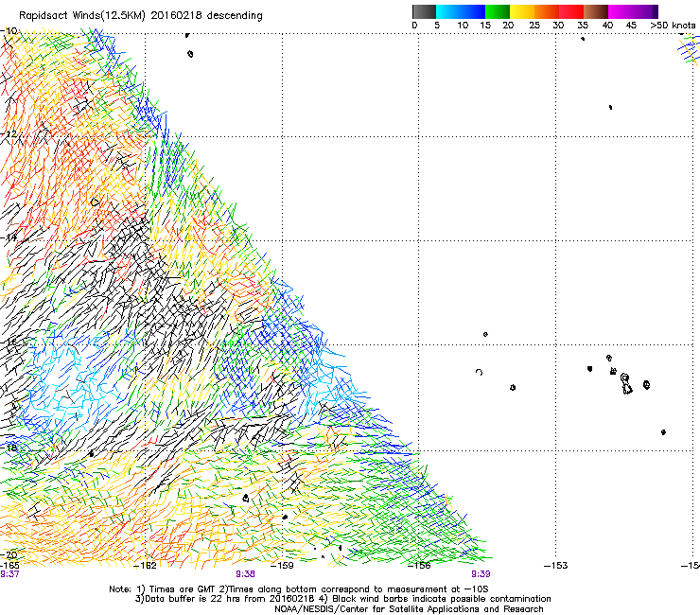The height and width of the screenshot is (615, 700).
Task: Click the '-162' longitude axis label
Action: pyautogui.click(x=145, y=566)
